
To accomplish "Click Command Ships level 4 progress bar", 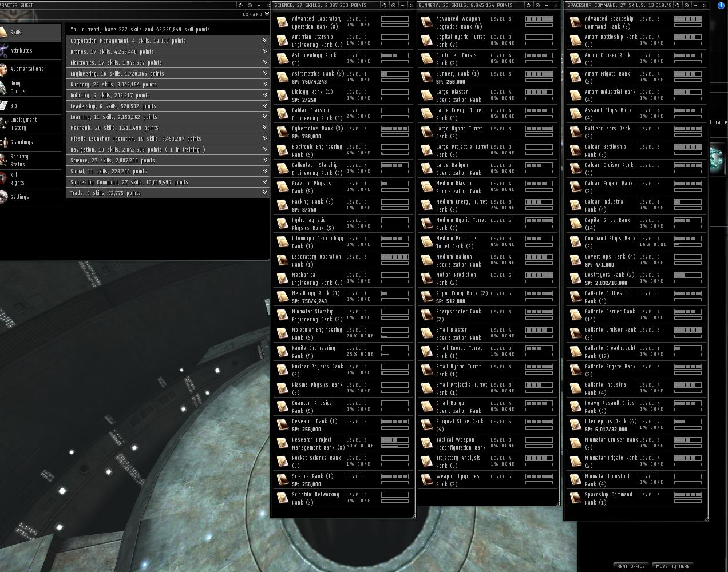I will [x=688, y=239].
